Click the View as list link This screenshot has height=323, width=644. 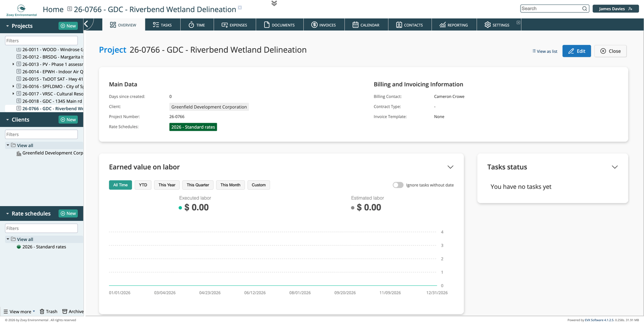[x=545, y=51]
